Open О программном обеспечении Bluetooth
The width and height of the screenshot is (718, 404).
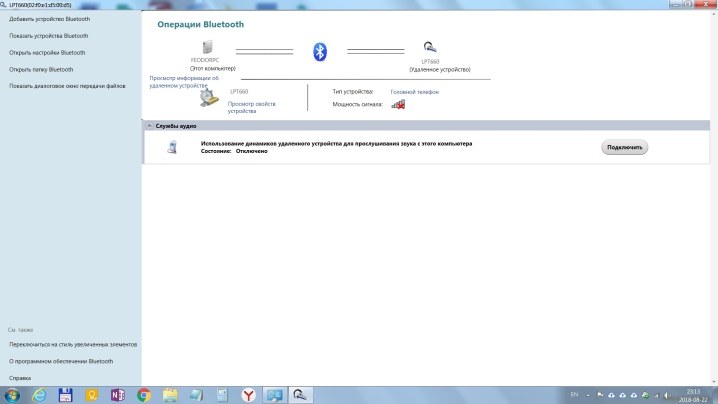(61, 361)
